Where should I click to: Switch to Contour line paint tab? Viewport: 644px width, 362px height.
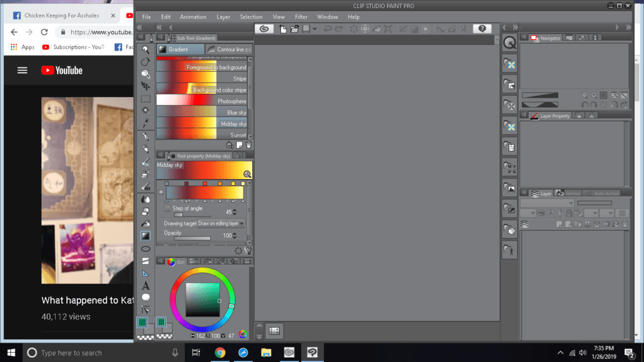[229, 50]
